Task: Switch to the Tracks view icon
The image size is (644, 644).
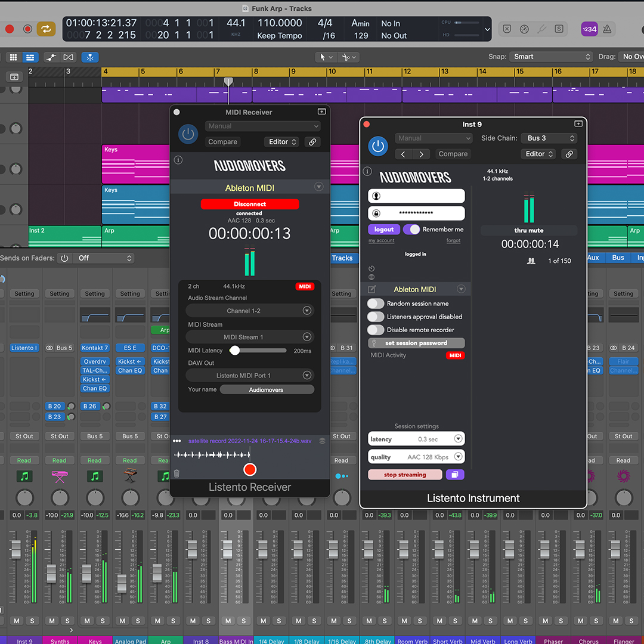Action: tap(30, 57)
